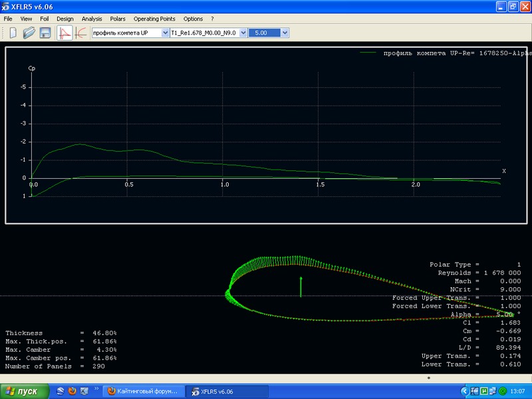
Task: Open the Analysis menu
Action: coord(92,19)
